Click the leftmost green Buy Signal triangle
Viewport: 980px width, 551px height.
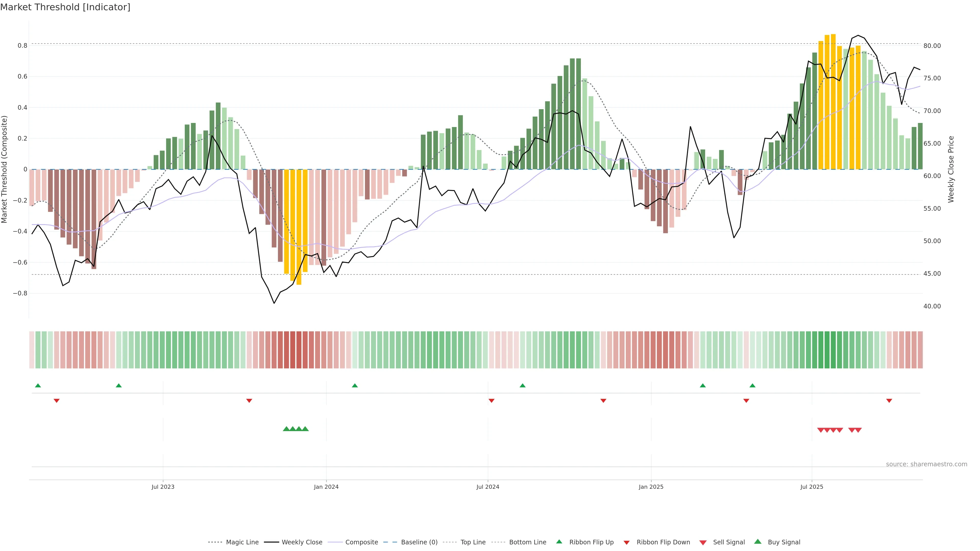[x=286, y=429]
